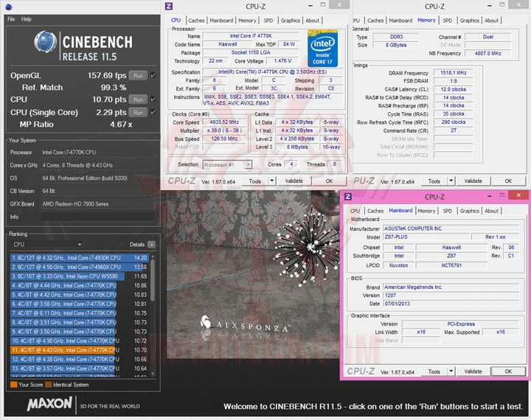Select ranking row 1 i7-4930K CPU

pyautogui.click(x=80, y=258)
